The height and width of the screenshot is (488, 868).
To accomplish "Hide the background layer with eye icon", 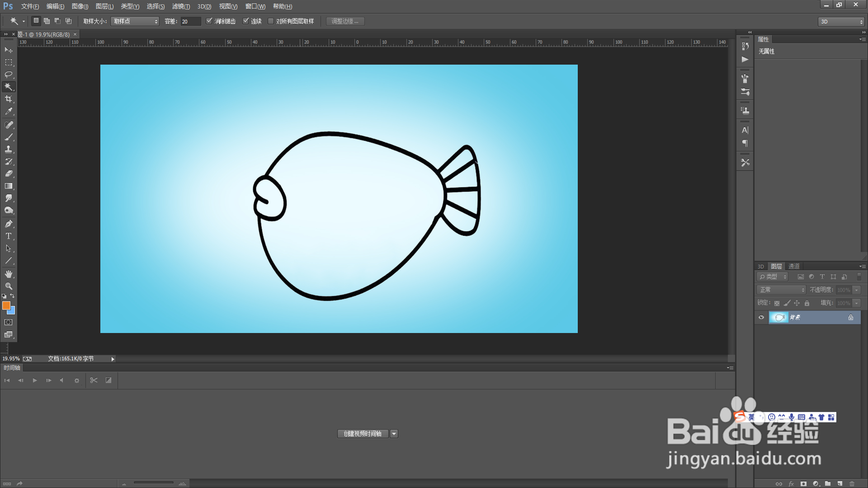I will 761,317.
